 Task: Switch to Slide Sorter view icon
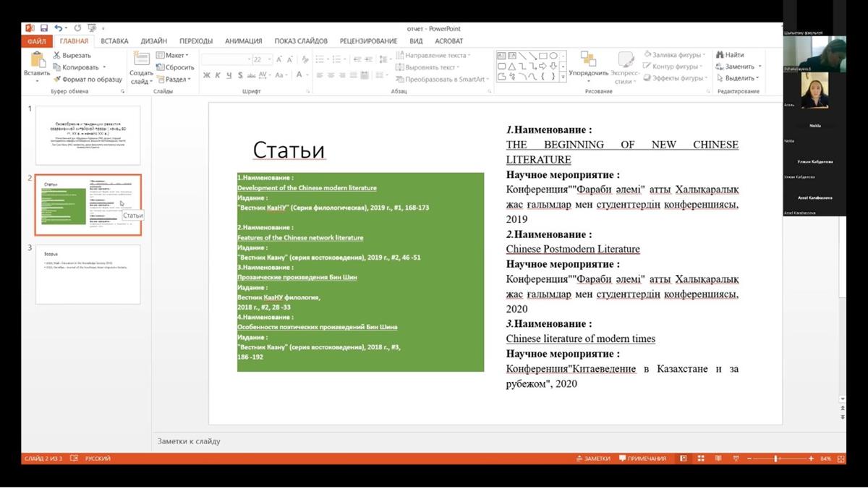click(x=700, y=459)
